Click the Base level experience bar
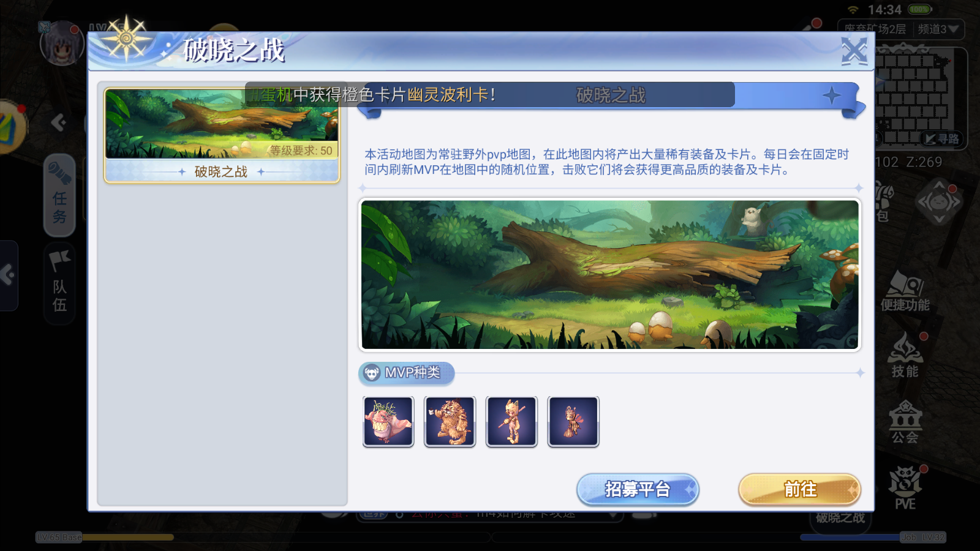This screenshot has height=551, width=980. (263, 538)
